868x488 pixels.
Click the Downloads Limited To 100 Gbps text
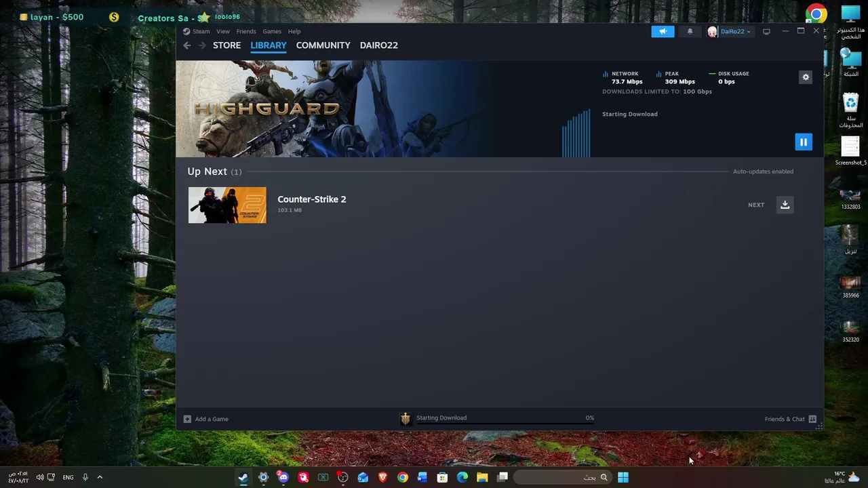click(x=657, y=91)
